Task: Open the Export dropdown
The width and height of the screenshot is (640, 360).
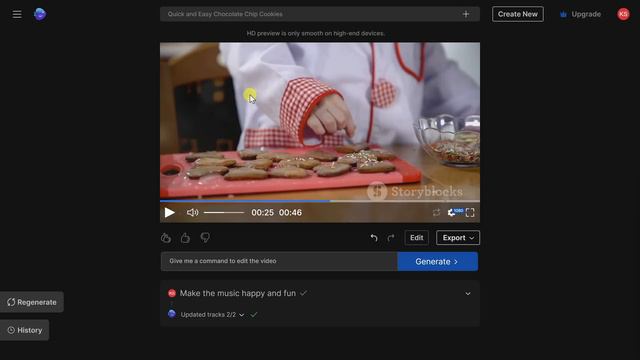Action: coord(458,238)
